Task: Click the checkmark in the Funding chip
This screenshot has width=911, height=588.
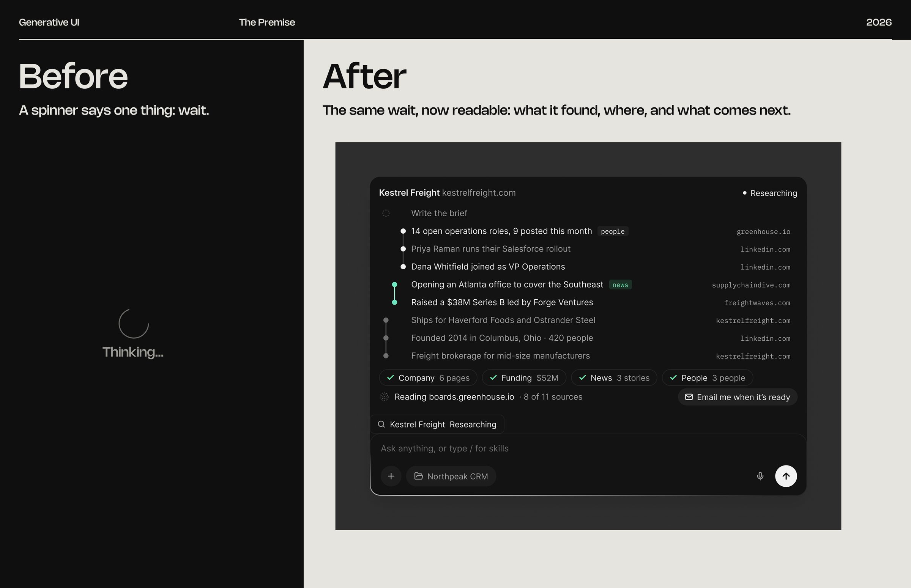Action: 493,377
